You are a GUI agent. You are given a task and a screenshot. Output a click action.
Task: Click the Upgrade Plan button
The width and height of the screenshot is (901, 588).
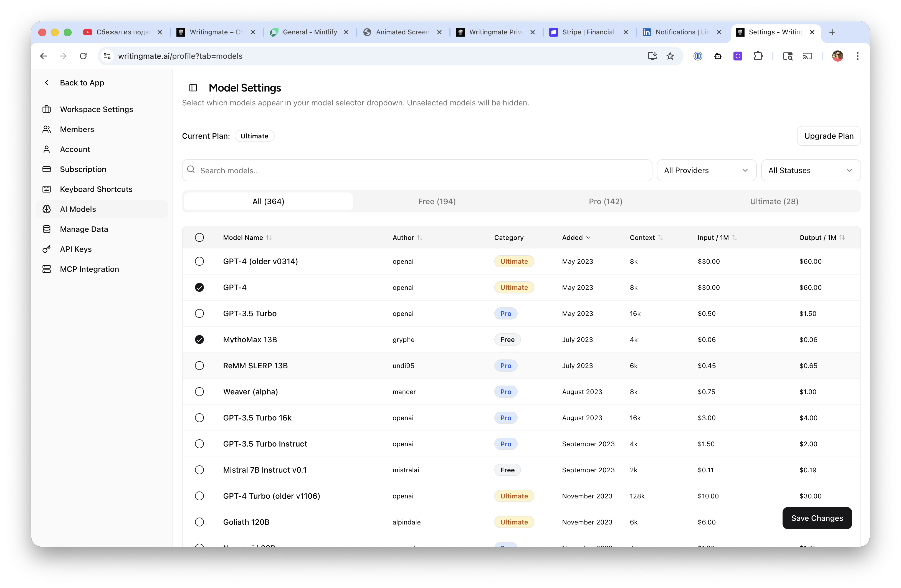click(x=829, y=136)
